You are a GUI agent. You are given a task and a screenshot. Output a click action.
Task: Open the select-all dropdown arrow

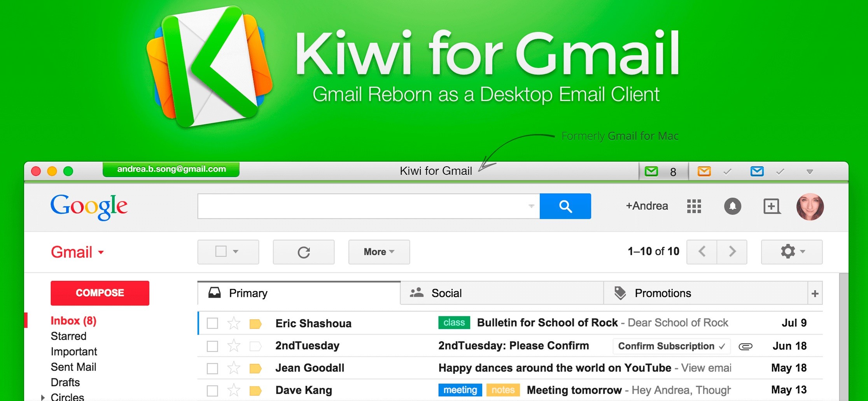coord(236,252)
